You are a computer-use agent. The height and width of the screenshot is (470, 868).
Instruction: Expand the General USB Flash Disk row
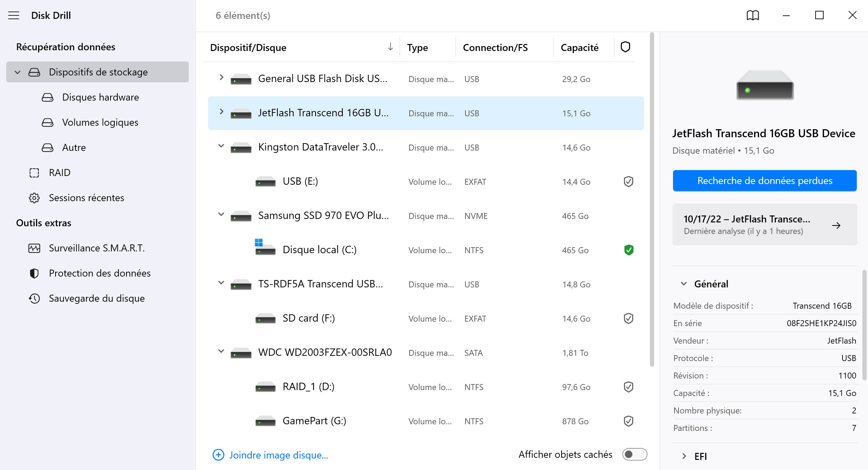221,78
